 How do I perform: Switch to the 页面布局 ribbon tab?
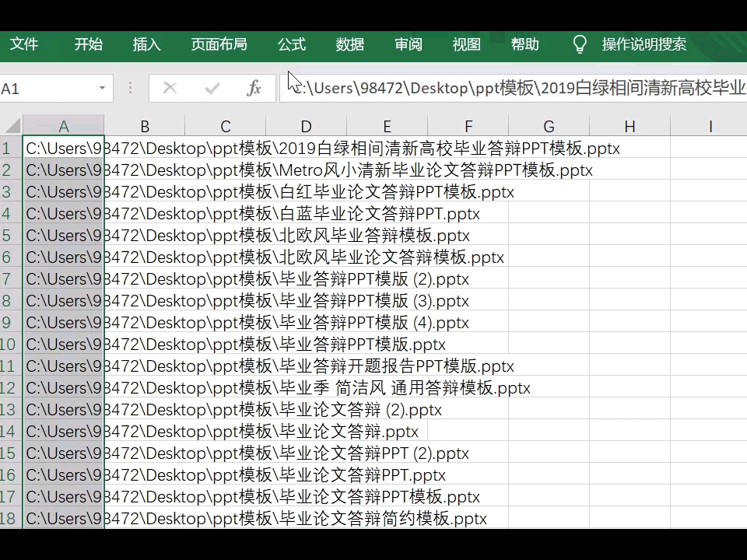(219, 44)
